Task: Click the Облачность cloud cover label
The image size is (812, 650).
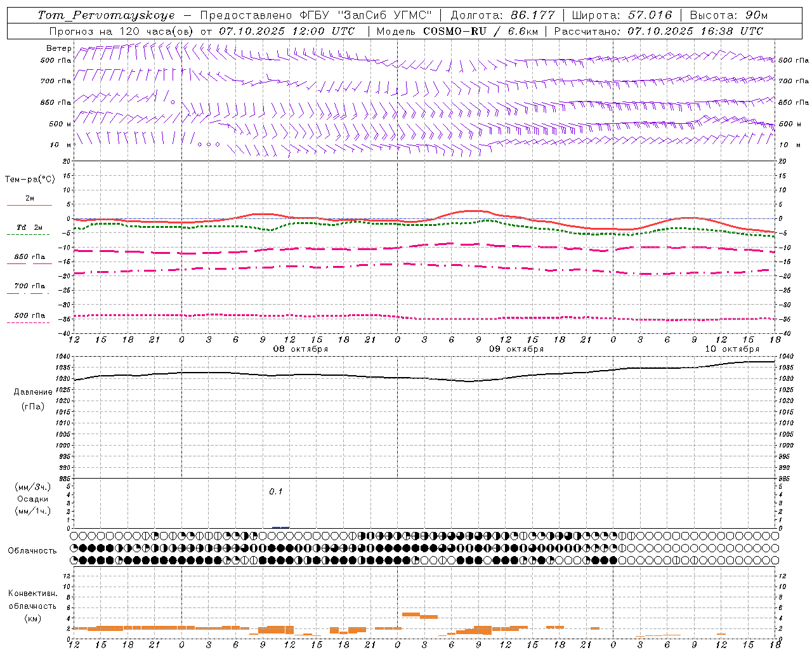Action: 32,551
